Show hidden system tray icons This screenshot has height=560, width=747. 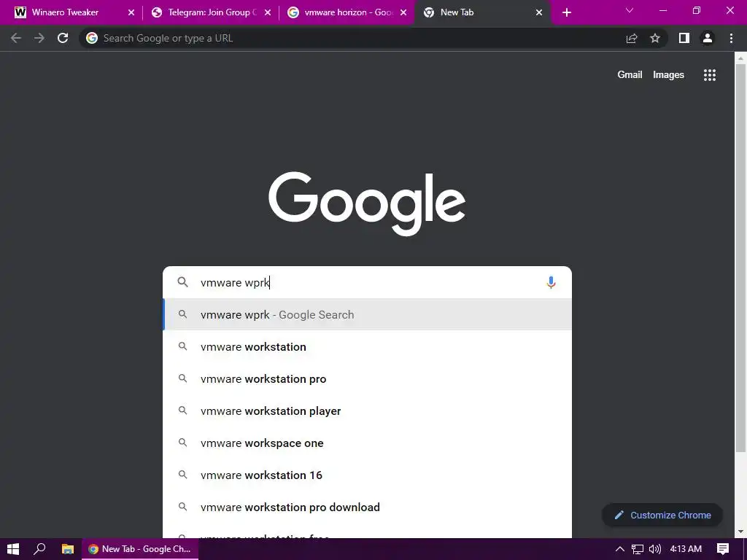tap(620, 549)
